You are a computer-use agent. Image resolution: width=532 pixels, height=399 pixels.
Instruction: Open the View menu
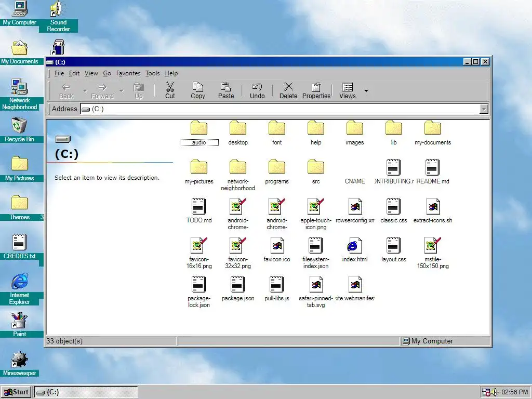[91, 73]
